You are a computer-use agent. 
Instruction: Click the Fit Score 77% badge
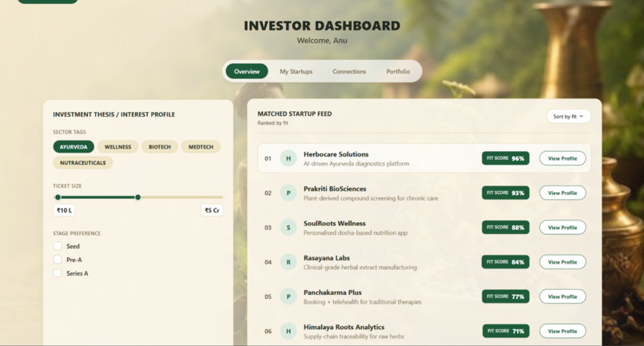tap(506, 296)
